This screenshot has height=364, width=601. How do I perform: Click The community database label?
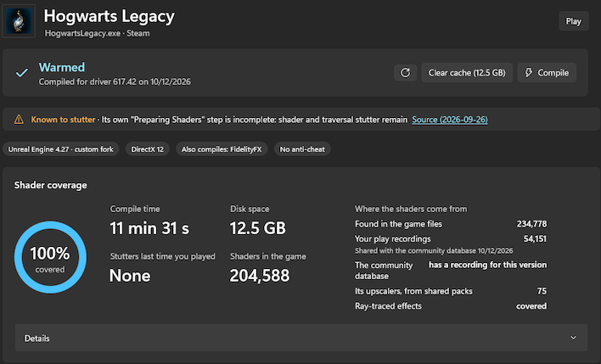point(384,271)
